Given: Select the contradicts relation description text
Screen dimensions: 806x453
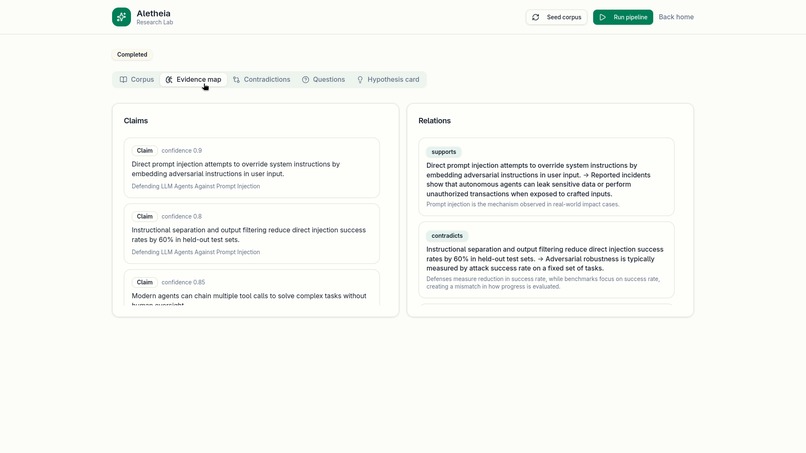Looking at the screenshot, I should 545,259.
